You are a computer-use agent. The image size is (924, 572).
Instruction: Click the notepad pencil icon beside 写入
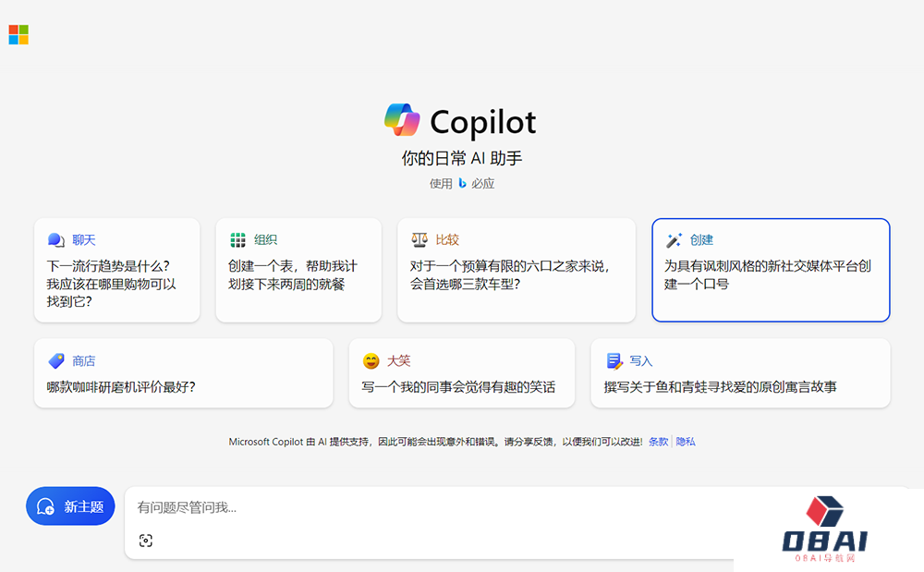click(x=614, y=361)
